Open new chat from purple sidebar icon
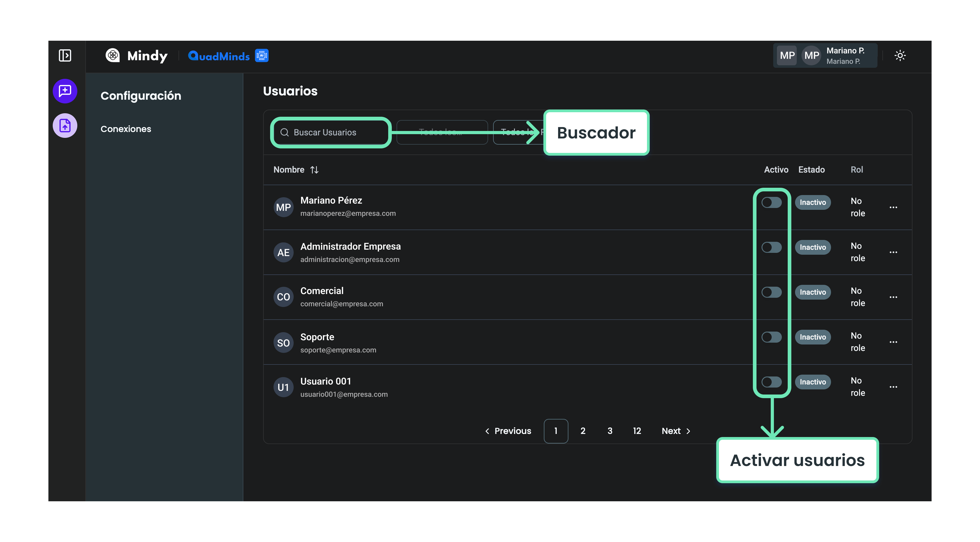This screenshot has width=980, height=542. click(65, 91)
